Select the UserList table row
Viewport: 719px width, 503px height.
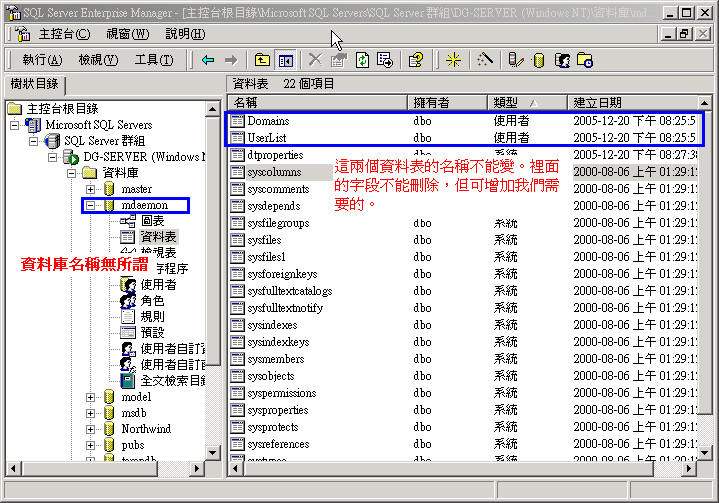coord(268,137)
